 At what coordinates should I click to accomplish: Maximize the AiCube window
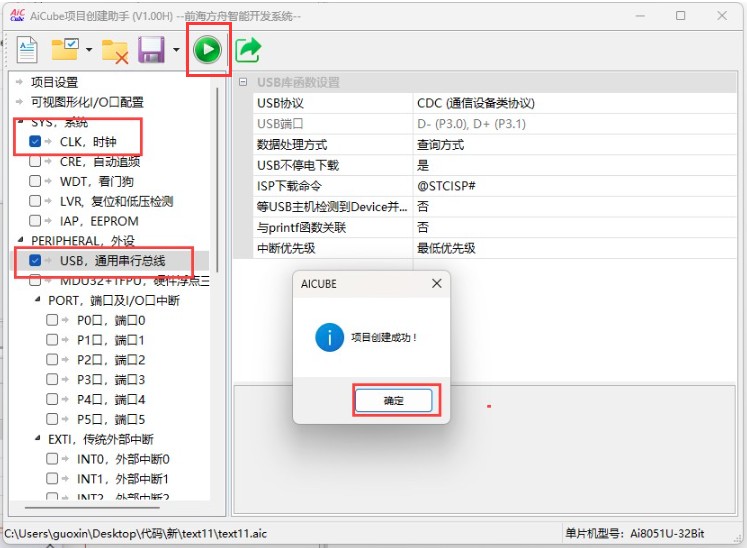[681, 16]
